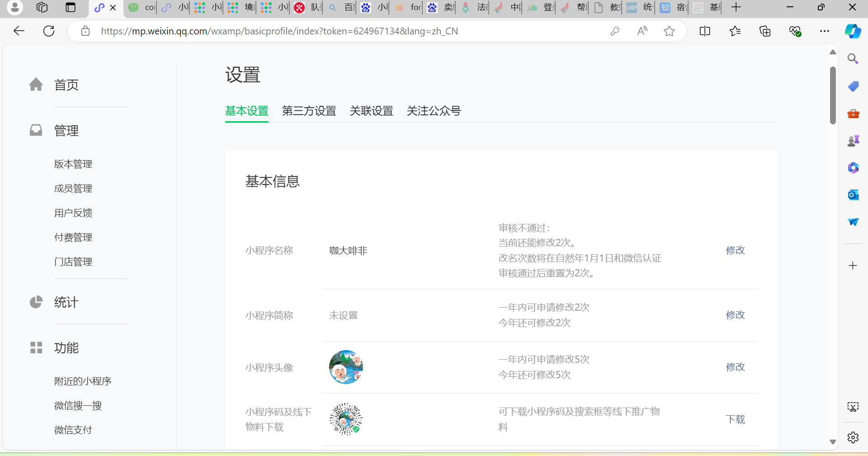
Task: Open the 功能 section
Action: 66,348
